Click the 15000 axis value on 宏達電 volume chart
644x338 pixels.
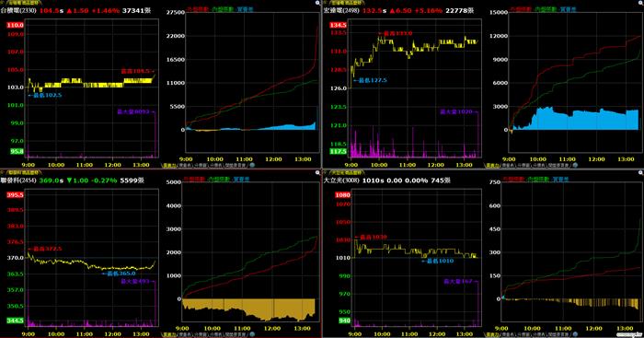coord(499,12)
